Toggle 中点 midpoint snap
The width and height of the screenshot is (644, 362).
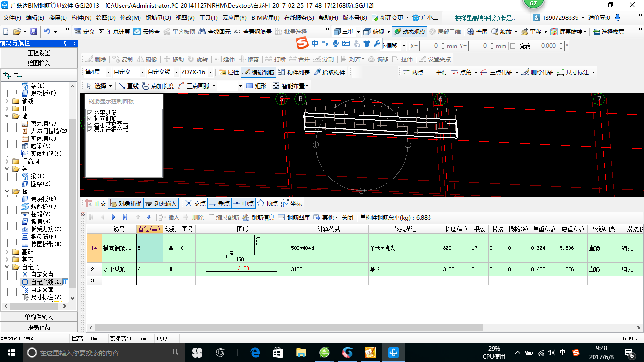pos(243,203)
